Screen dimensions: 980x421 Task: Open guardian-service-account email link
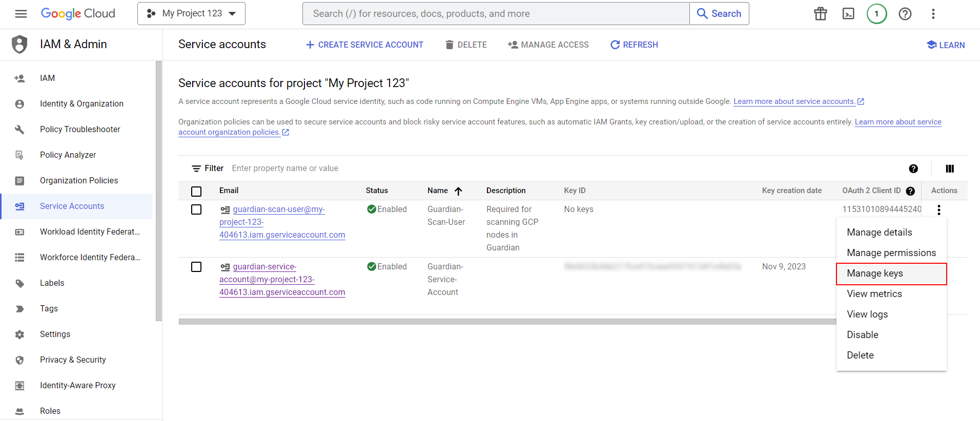coord(282,280)
